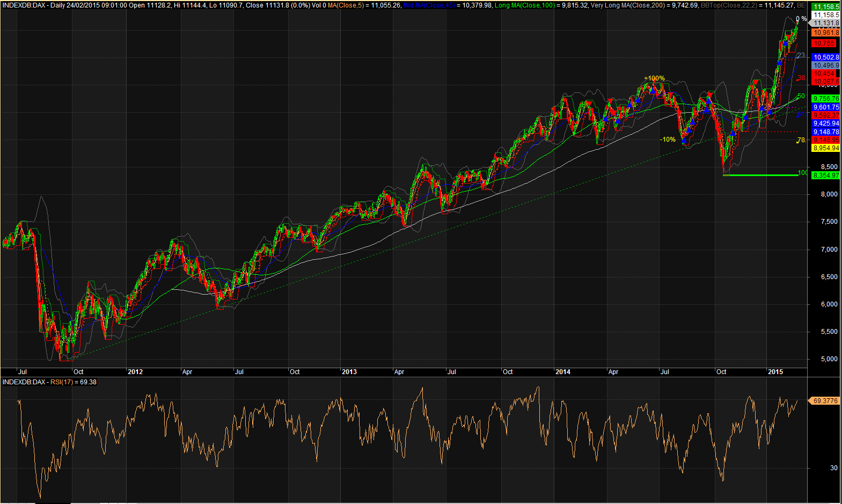Screen dimensions: 842x504
Task: Click the yellow 8,954.94 price label
Action: coord(826,148)
